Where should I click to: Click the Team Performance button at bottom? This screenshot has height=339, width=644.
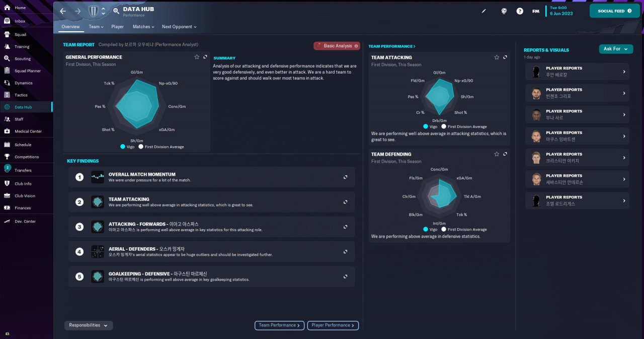point(279,325)
